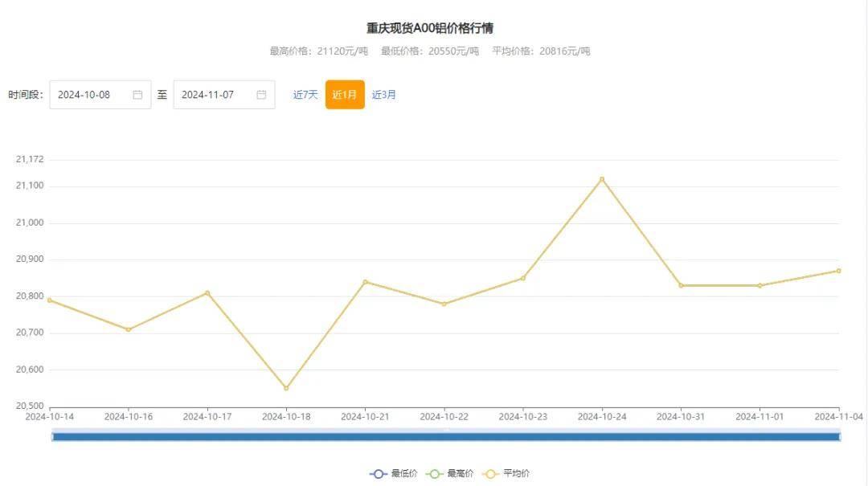Image resolution: width=868 pixels, height=486 pixels.
Task: Switch to the 近3月 time range
Action: pyautogui.click(x=383, y=94)
